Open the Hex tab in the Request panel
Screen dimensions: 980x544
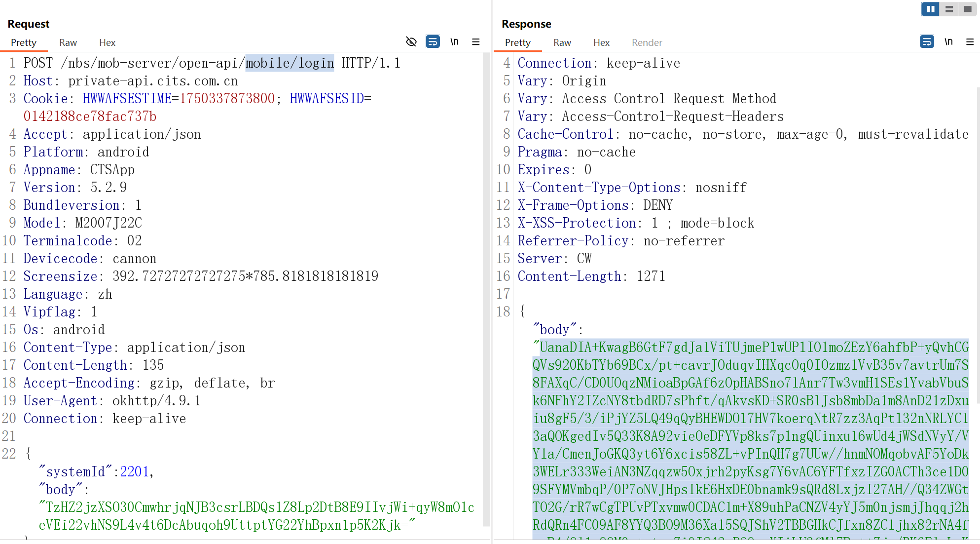[107, 43]
